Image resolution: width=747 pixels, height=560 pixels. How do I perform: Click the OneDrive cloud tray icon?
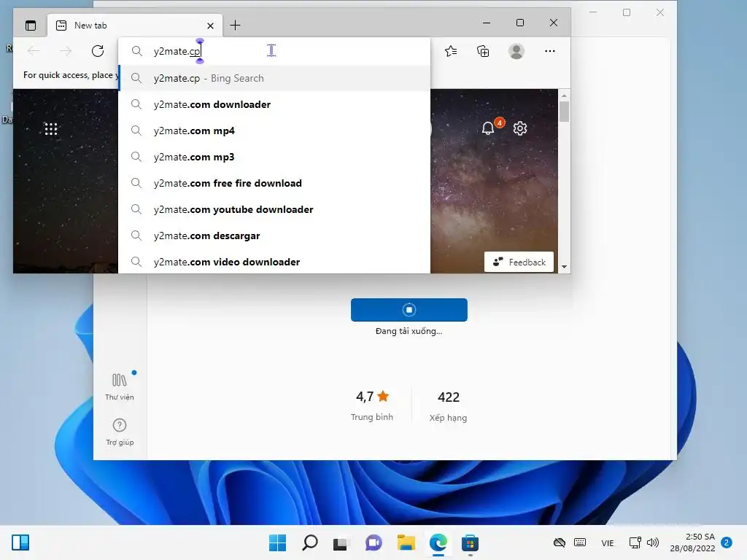pos(560,542)
